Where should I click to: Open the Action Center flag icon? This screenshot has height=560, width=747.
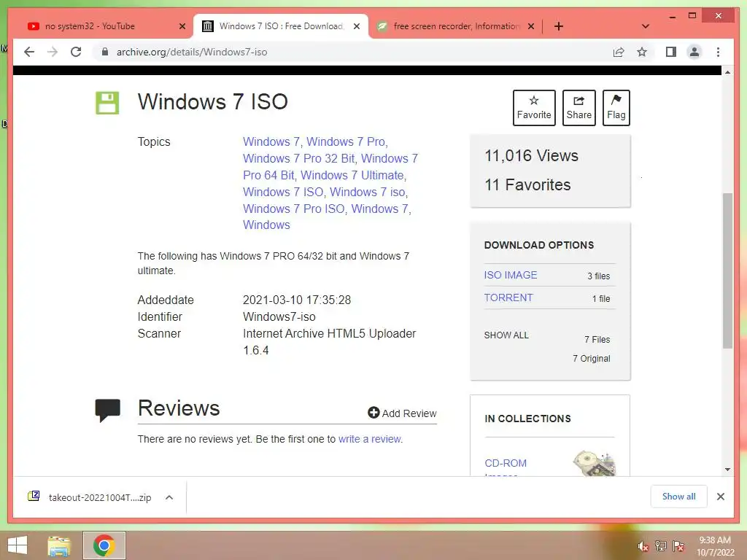coord(678,545)
